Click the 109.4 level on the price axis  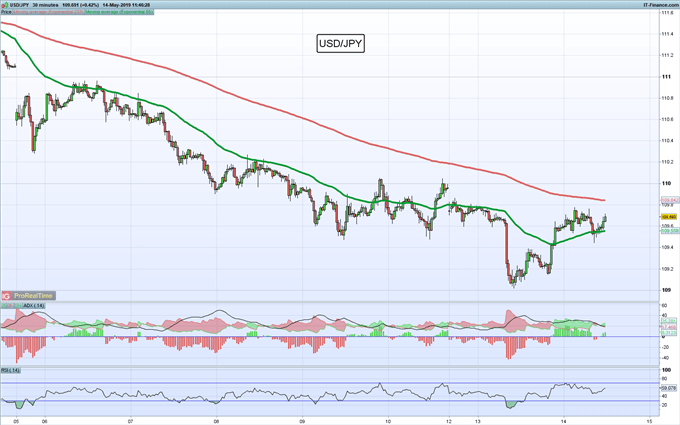point(667,248)
